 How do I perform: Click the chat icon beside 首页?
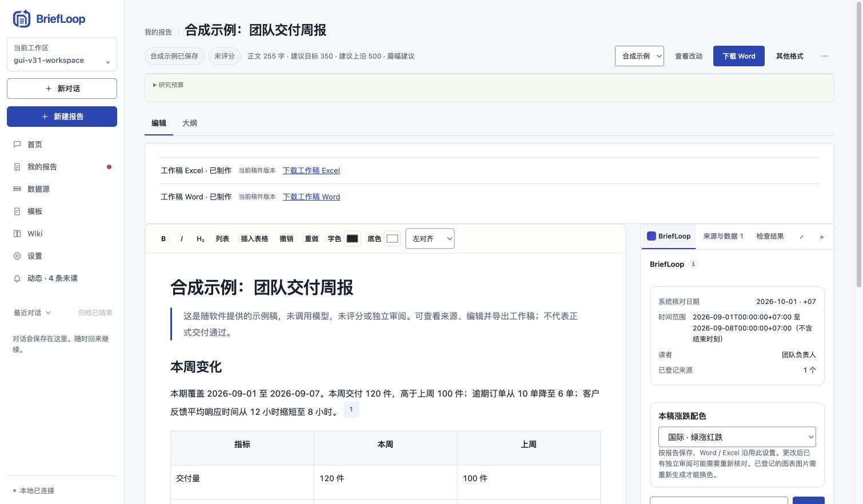(17, 145)
